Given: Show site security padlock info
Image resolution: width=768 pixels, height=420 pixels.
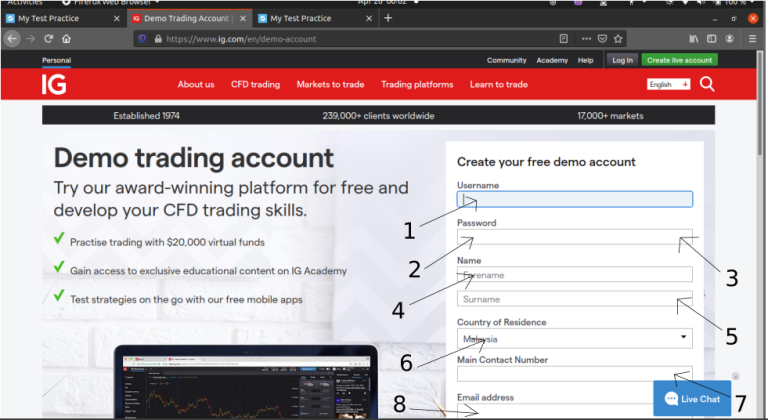Looking at the screenshot, I should point(158,39).
